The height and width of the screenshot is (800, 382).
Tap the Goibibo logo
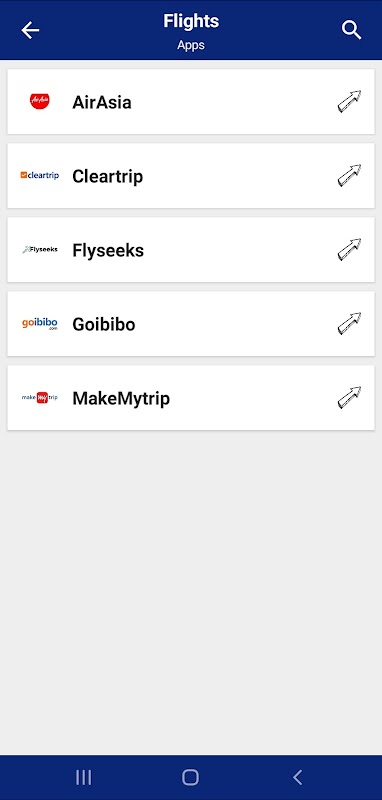[x=40, y=324]
